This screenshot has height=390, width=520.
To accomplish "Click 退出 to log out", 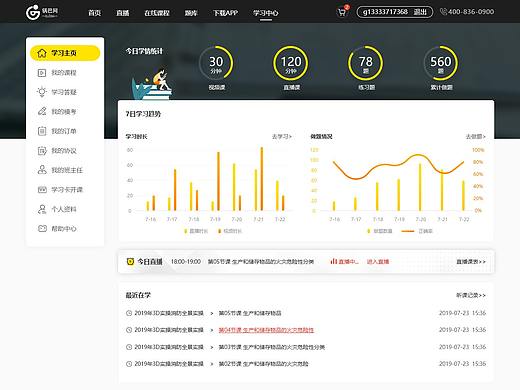I will [420, 12].
